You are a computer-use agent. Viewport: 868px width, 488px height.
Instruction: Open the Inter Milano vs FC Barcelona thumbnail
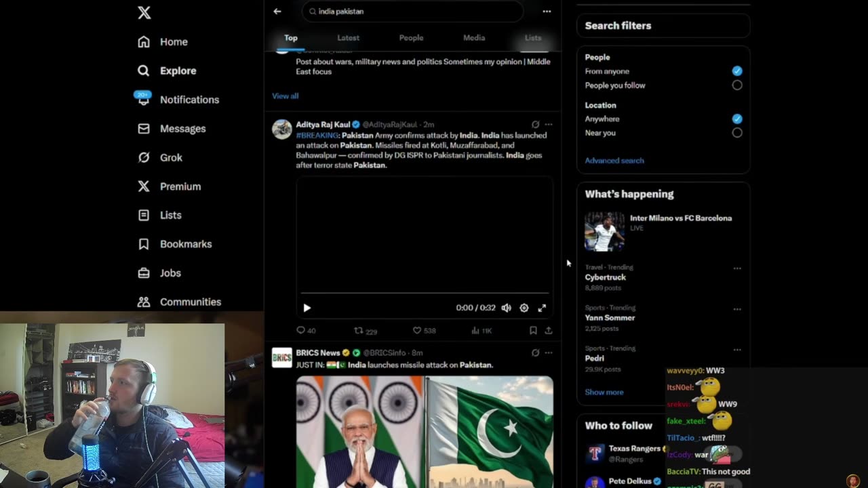(x=604, y=232)
